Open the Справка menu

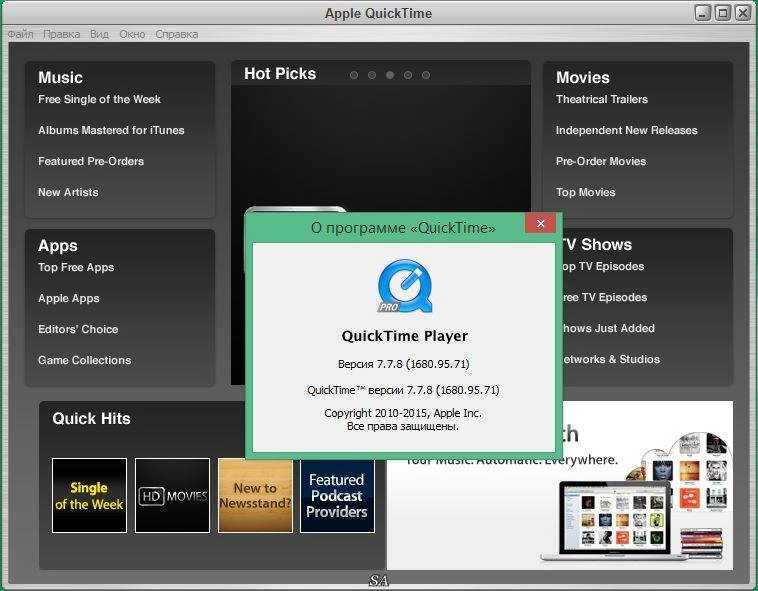pos(176,34)
